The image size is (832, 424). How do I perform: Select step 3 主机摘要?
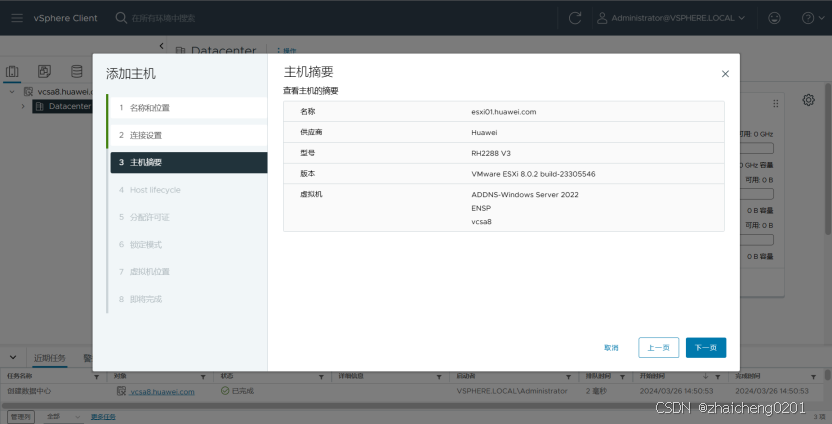189,162
